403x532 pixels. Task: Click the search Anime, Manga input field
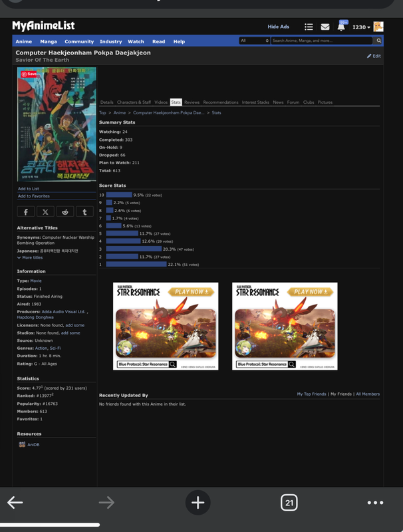click(x=322, y=41)
